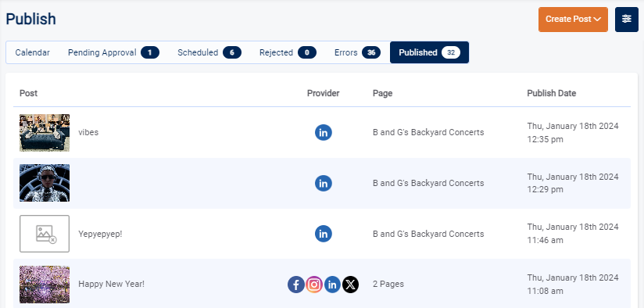The width and height of the screenshot is (644, 308).
Task: Select the Published tab
Action: coord(429,52)
